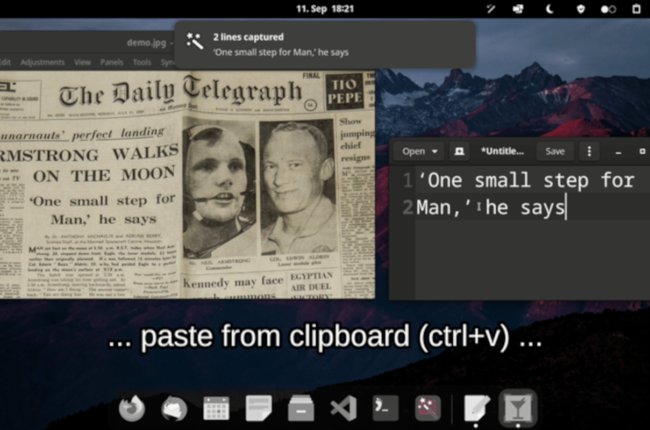
Task: Click the Open button in text editor
Action: [x=413, y=151]
